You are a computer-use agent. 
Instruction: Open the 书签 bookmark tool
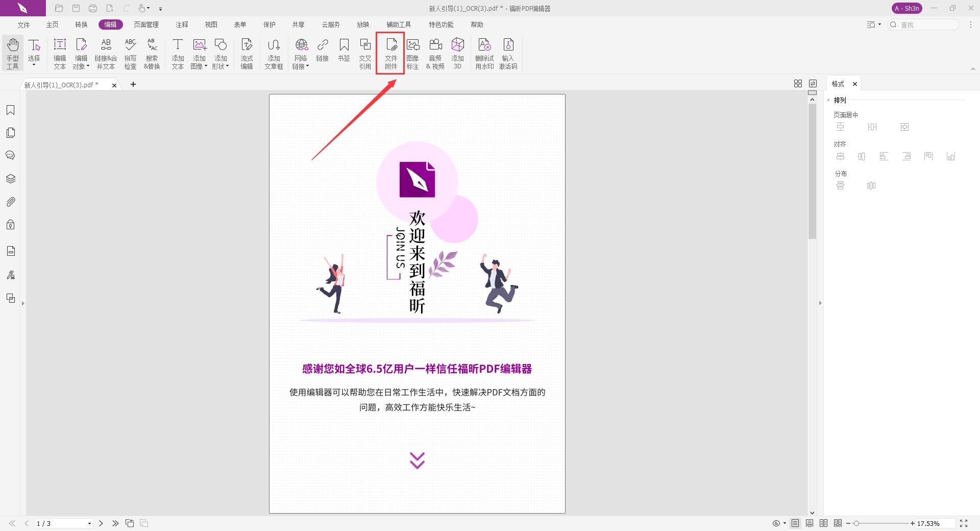[x=345, y=53]
